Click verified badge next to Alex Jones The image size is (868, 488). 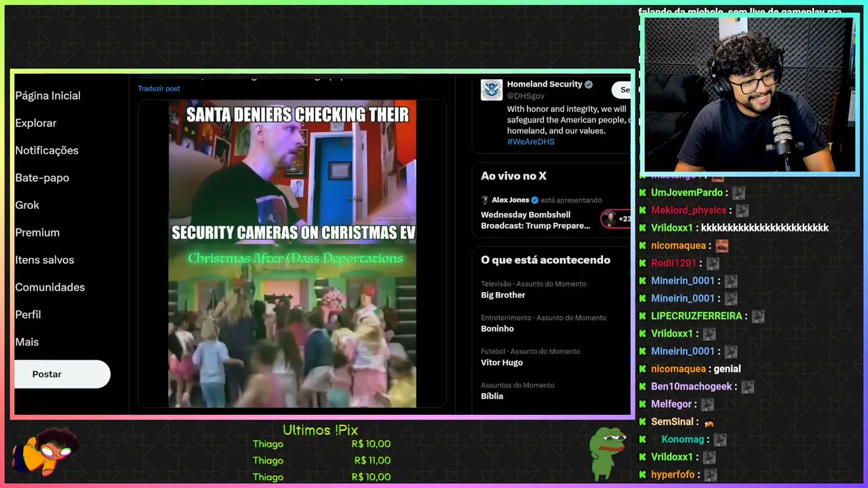[x=534, y=200]
